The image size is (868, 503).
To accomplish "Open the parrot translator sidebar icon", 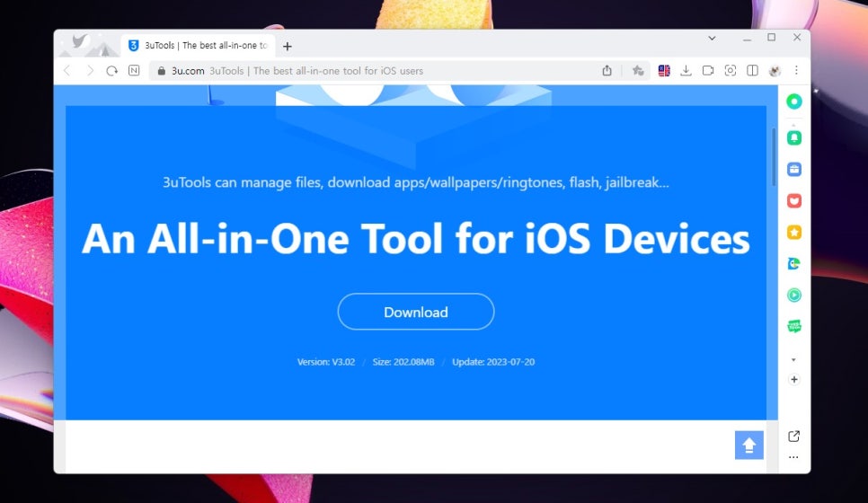I will pos(794,263).
